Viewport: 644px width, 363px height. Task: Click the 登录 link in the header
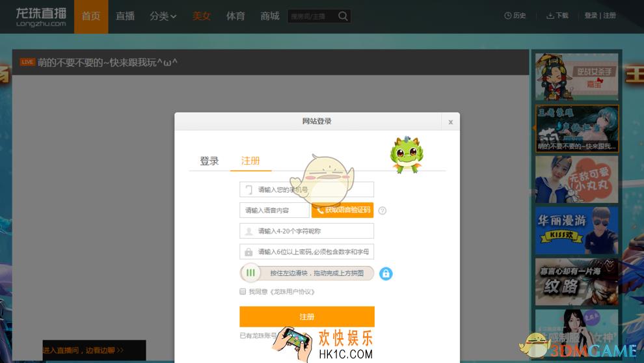point(591,16)
